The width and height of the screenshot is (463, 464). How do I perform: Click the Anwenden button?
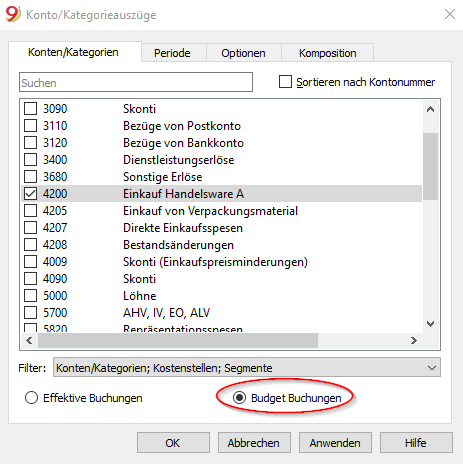point(335,443)
